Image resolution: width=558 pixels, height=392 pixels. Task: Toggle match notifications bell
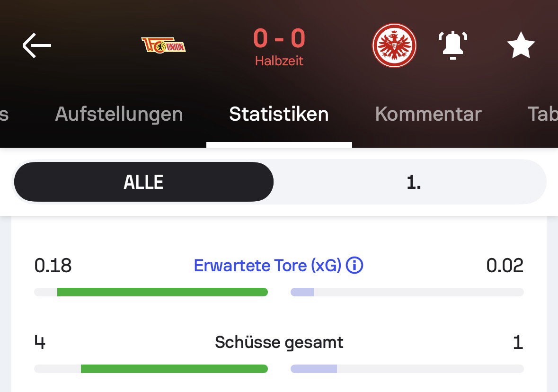pos(452,45)
